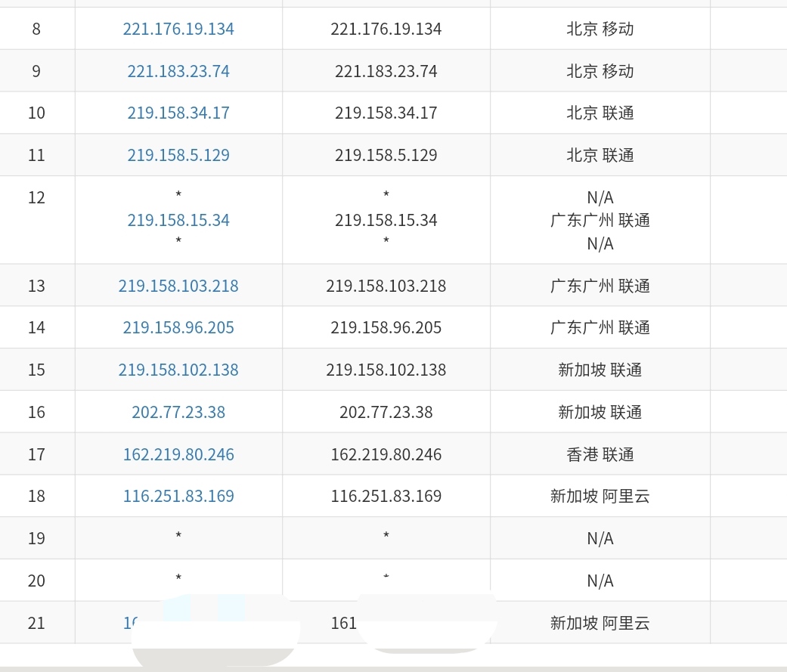Image resolution: width=787 pixels, height=672 pixels.
Task: Select the 广东广州 联通 cell in row 13
Action: coord(600,286)
